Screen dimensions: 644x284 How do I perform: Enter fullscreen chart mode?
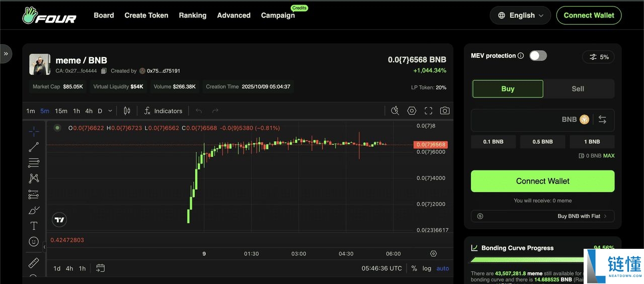(428, 111)
